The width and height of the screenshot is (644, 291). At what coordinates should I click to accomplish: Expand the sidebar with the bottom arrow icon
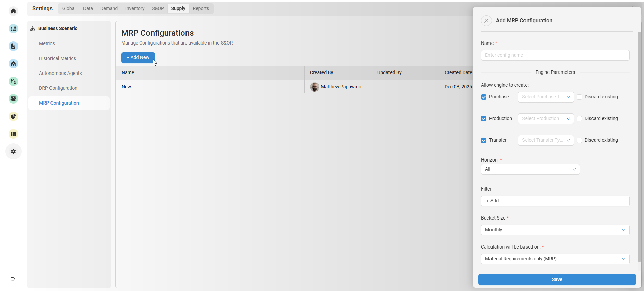13,279
